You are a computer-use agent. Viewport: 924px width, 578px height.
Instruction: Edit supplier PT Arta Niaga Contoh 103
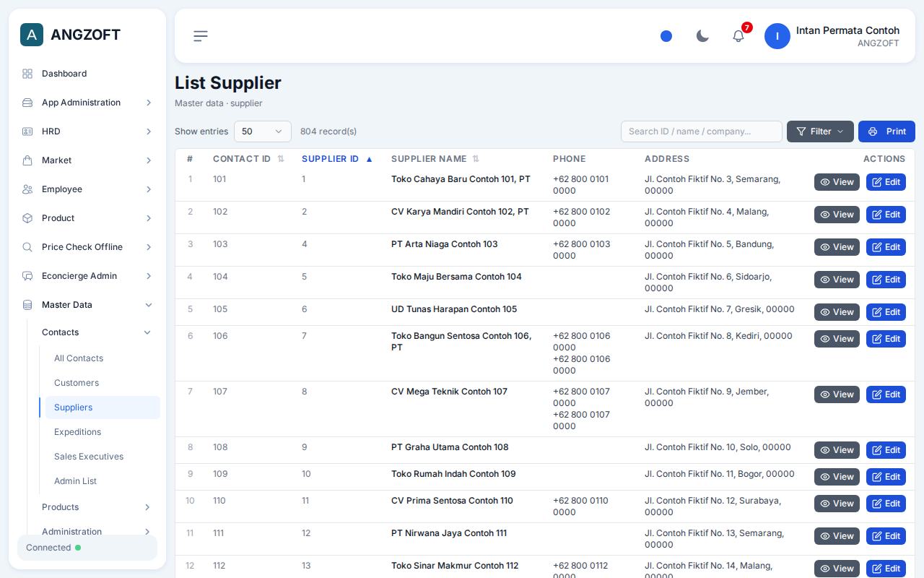tap(886, 247)
